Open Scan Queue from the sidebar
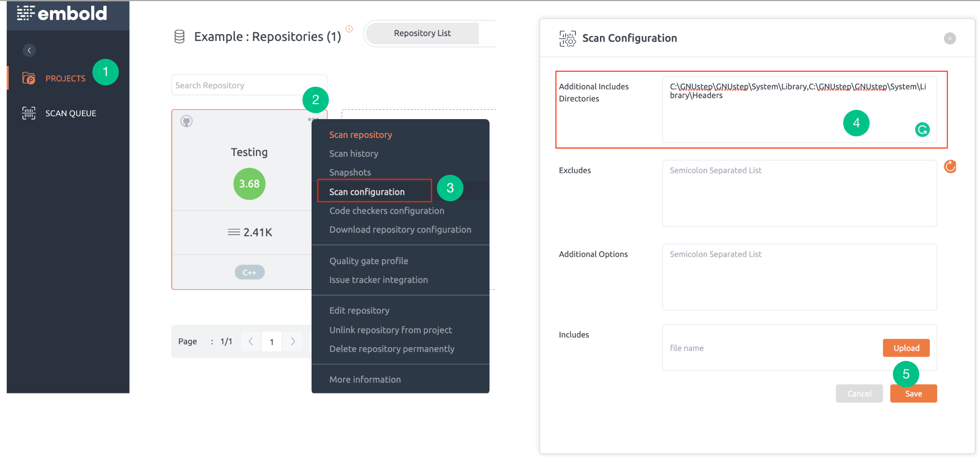 tap(70, 113)
